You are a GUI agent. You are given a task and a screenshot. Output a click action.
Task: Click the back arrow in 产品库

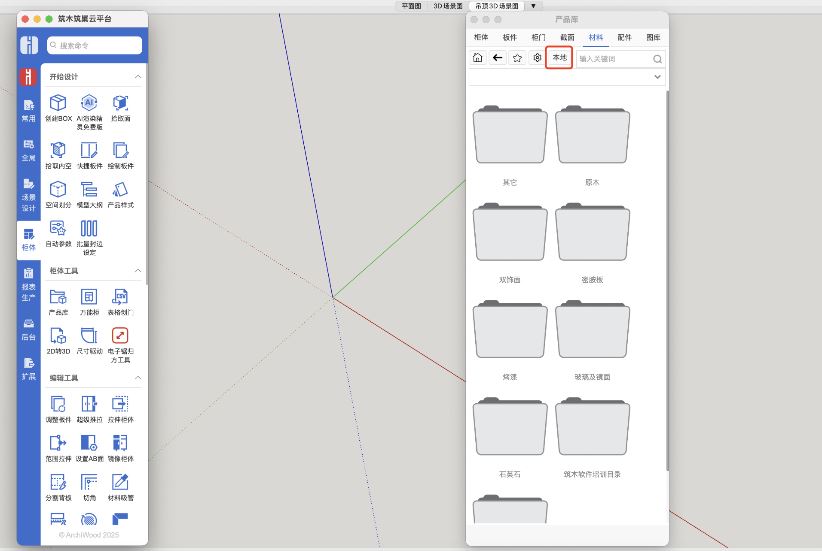tap(498, 58)
